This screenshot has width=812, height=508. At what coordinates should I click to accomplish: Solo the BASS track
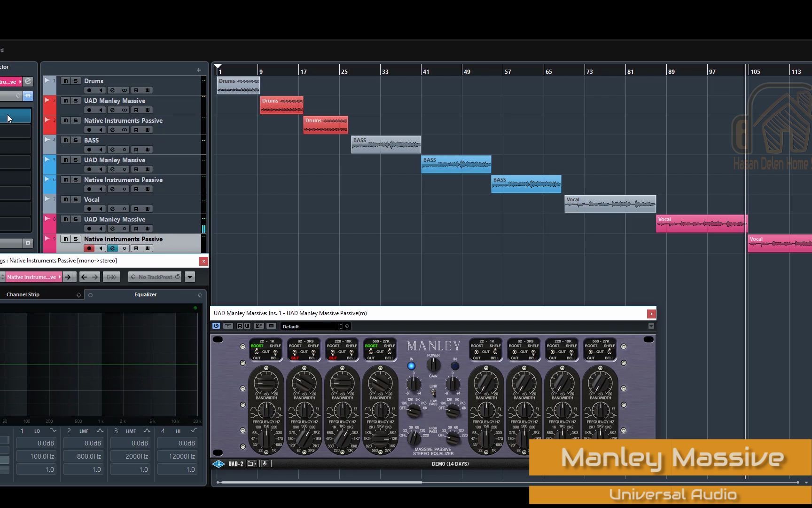76,140
